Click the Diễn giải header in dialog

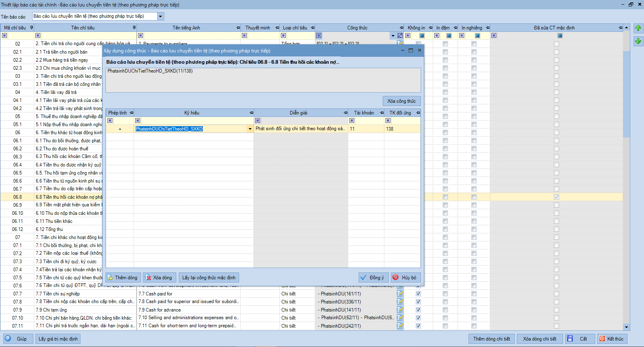point(299,113)
